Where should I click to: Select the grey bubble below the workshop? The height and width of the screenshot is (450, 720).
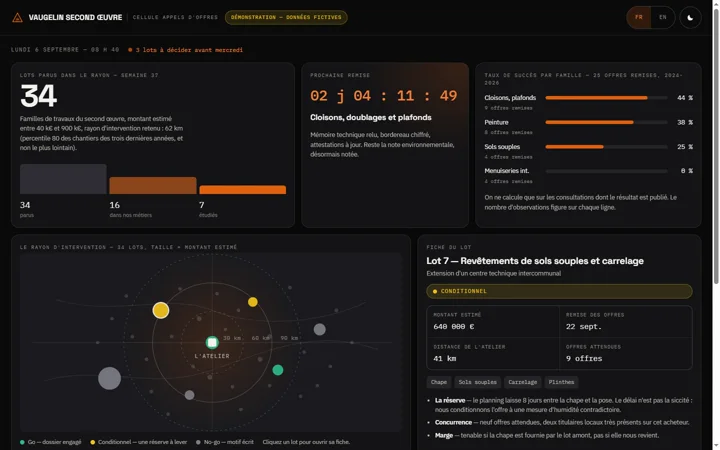tap(189, 395)
